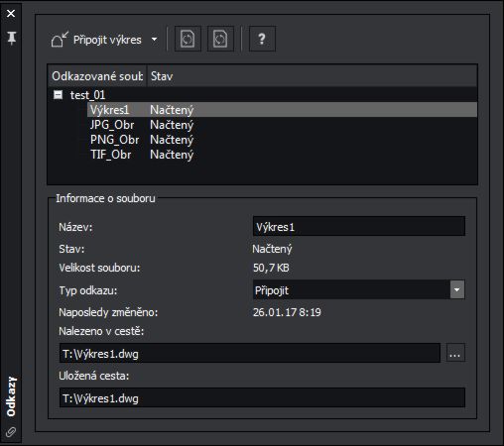Click the Název input field with Výkres1

(359, 226)
